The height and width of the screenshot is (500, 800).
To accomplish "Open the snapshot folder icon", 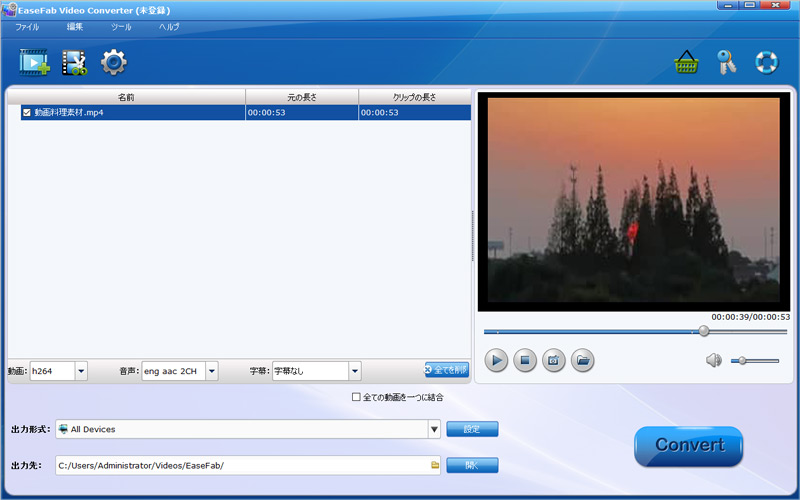I will click(583, 361).
